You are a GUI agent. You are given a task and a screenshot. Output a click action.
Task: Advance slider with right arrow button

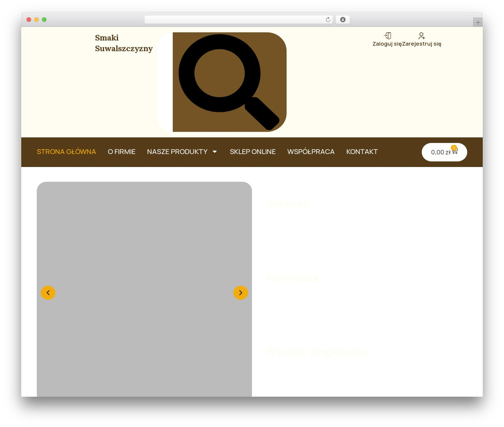[241, 293]
